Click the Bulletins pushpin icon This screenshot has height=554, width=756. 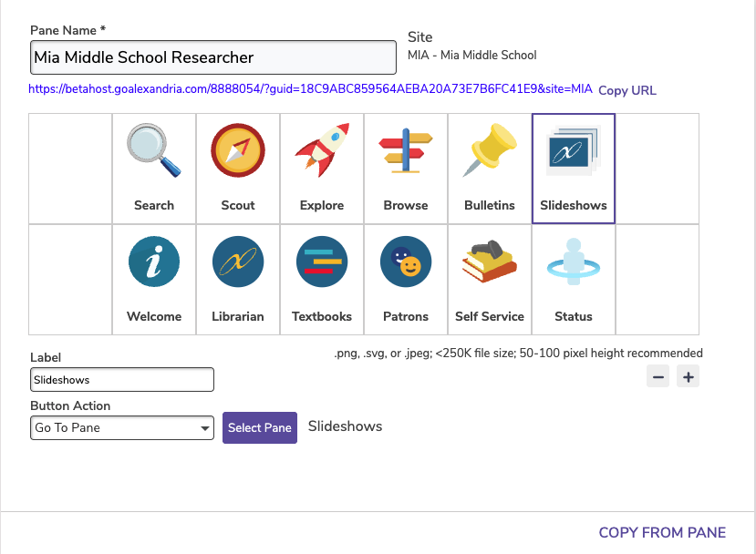[489, 151]
